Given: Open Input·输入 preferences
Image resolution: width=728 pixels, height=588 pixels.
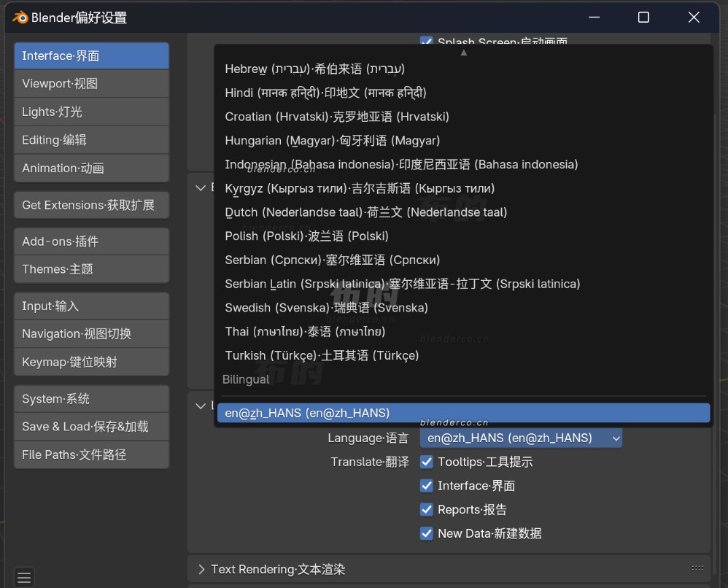Looking at the screenshot, I should 91,306.
